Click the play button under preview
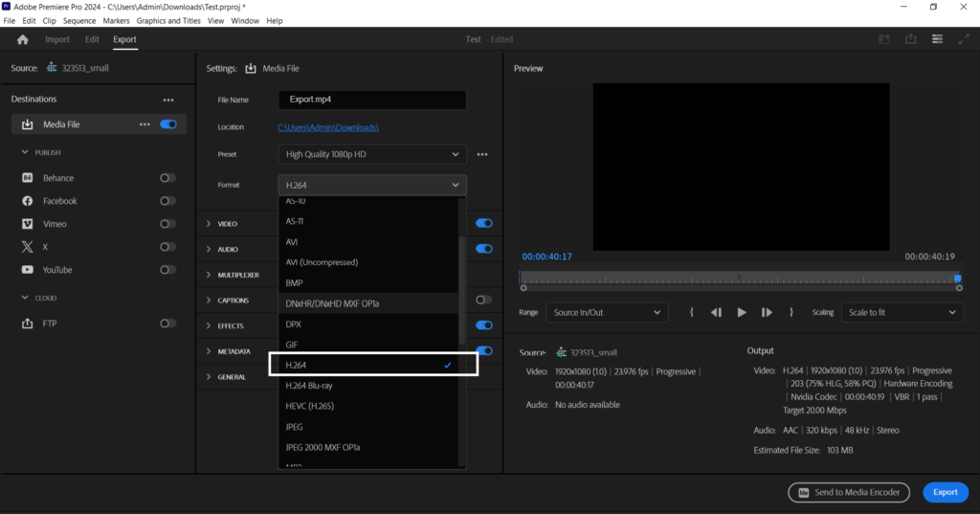Viewport: 980px width, 514px height. [x=742, y=312]
